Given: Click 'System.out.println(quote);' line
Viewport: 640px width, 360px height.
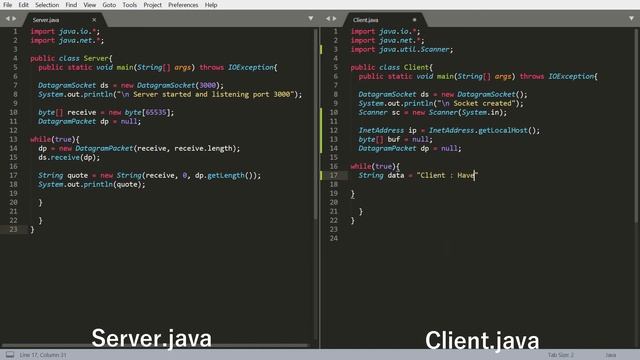Looking at the screenshot, I should click(x=92, y=184).
